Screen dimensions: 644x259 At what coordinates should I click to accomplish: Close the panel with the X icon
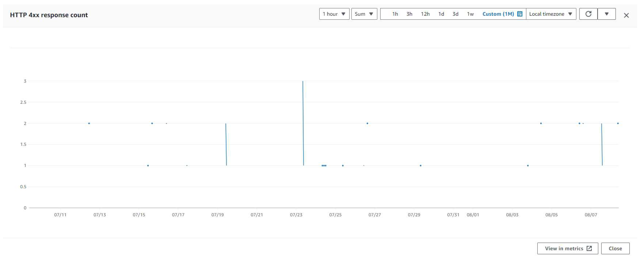[x=626, y=16]
